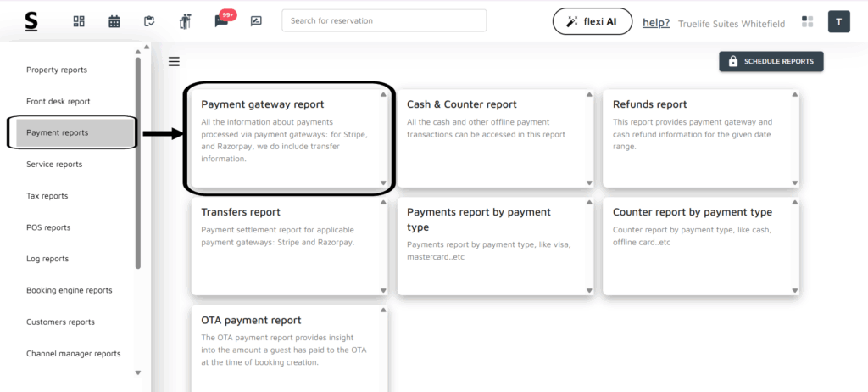
Task: Click the help? link
Action: point(656,22)
